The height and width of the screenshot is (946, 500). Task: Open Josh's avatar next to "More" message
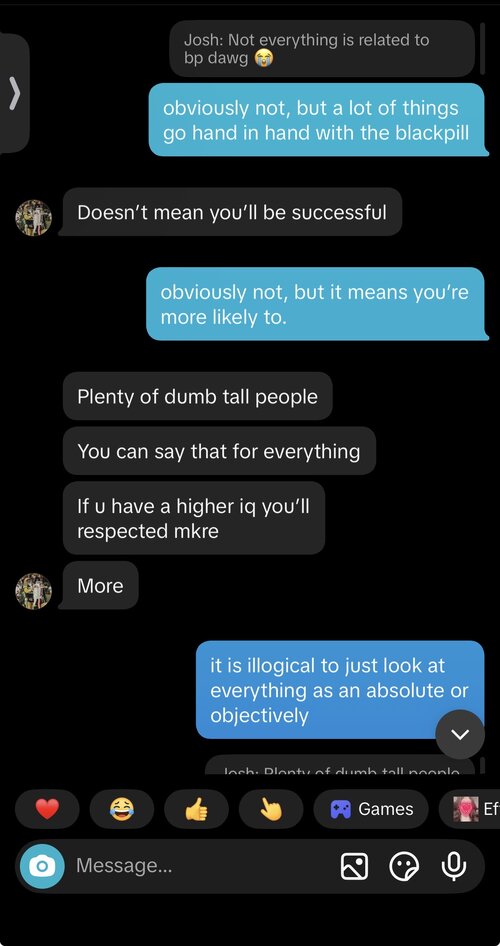(x=33, y=591)
